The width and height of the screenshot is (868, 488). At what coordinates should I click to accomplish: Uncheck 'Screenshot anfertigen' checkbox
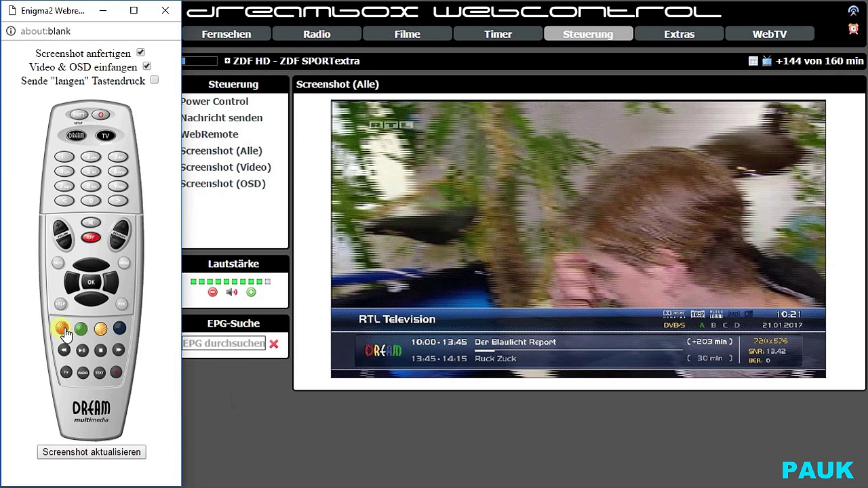tap(140, 53)
